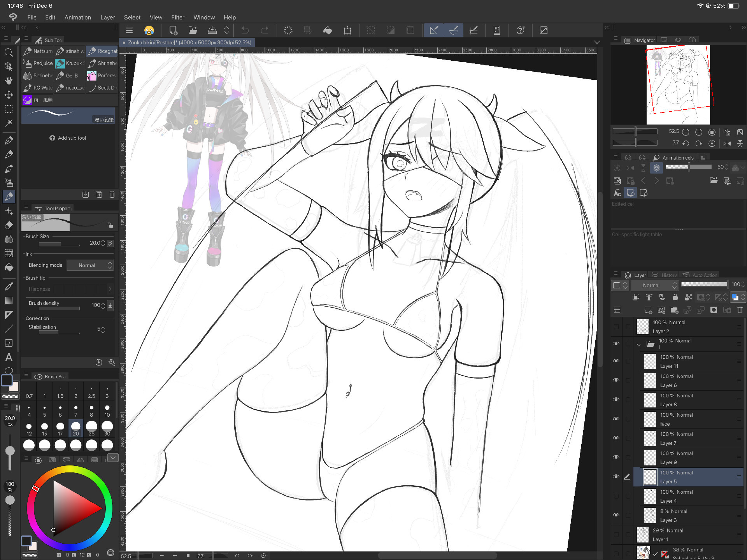Image resolution: width=747 pixels, height=560 pixels.
Task: Hide Layer 3 via eye icon
Action: (x=616, y=515)
